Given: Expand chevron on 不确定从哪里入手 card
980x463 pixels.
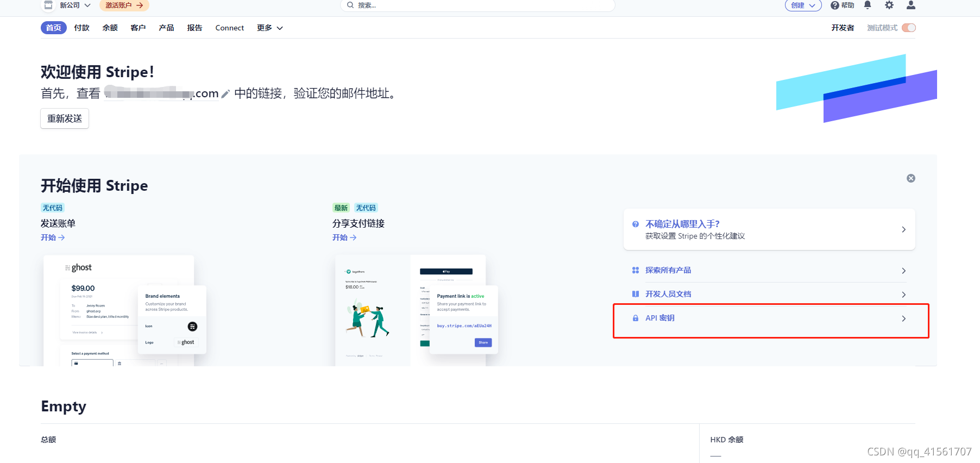Looking at the screenshot, I should [903, 229].
